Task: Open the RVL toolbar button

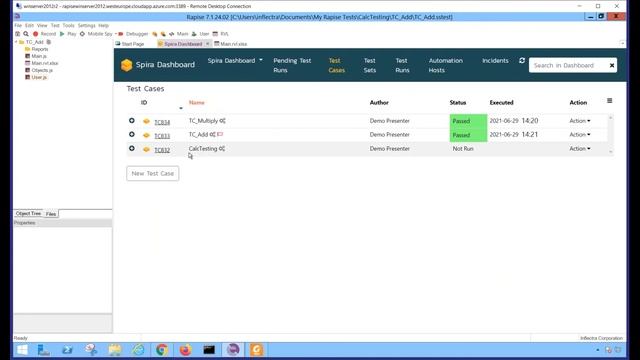Action: [x=221, y=34]
